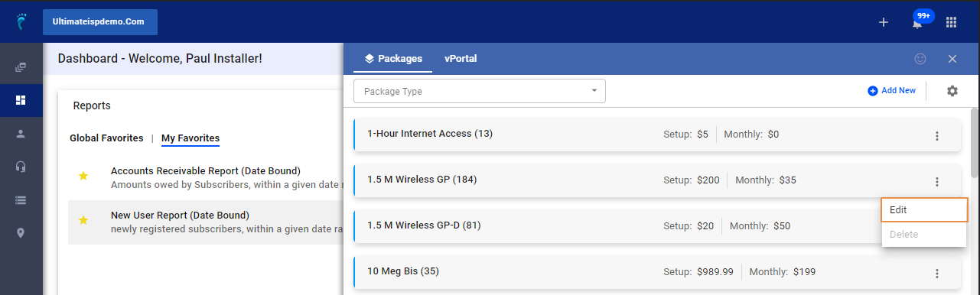Switch to Global Favorites
This screenshot has height=295, width=980.
click(x=106, y=138)
